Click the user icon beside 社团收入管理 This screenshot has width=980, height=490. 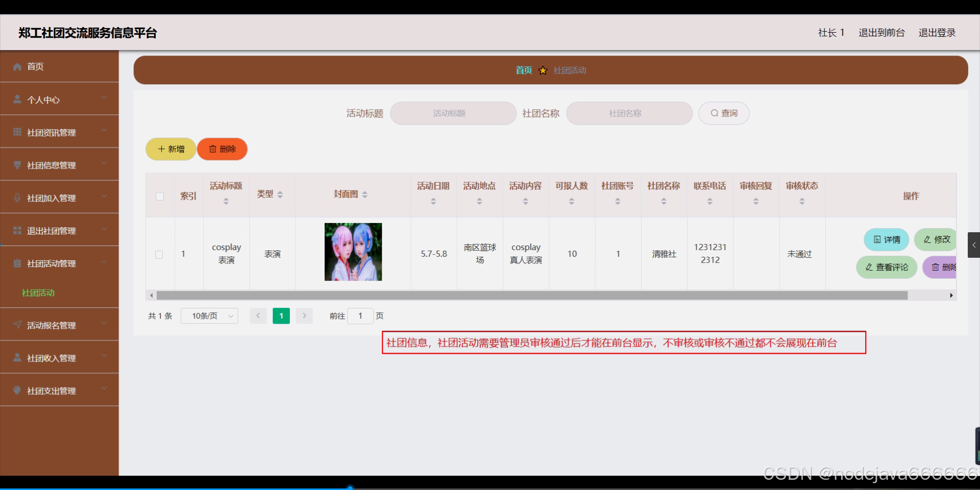tap(17, 357)
